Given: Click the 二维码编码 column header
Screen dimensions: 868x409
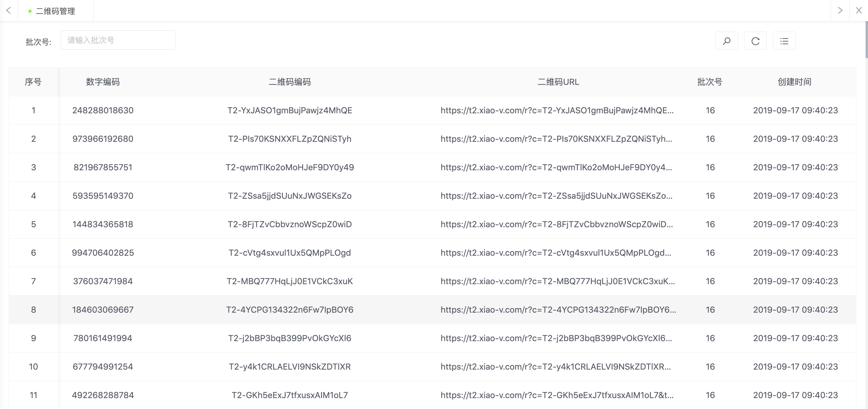Looking at the screenshot, I should [290, 82].
